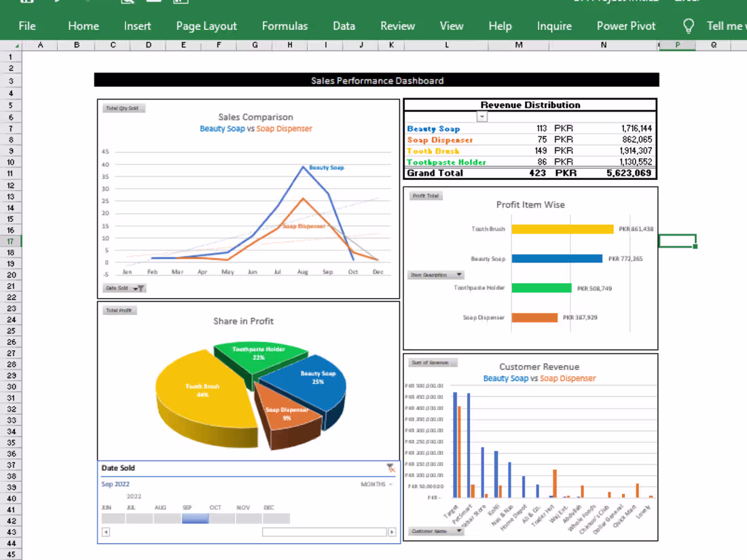Image resolution: width=747 pixels, height=560 pixels.
Task: Open the Inquire ribbon tab
Action: coord(554,26)
